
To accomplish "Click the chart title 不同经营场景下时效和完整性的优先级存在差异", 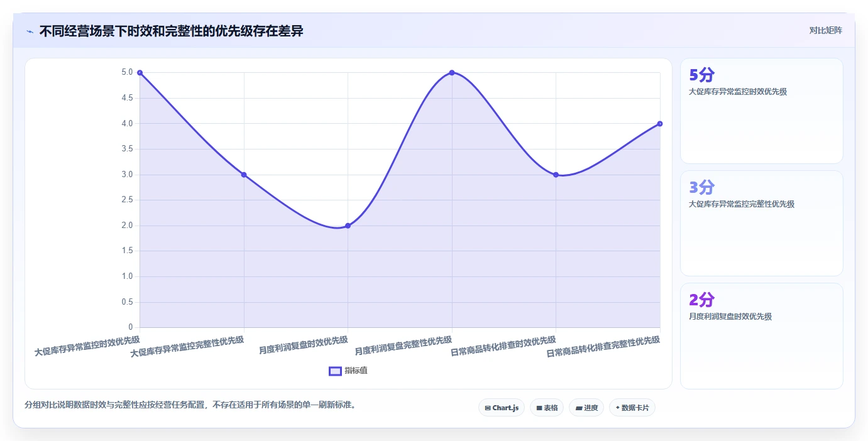I will click(x=172, y=31).
